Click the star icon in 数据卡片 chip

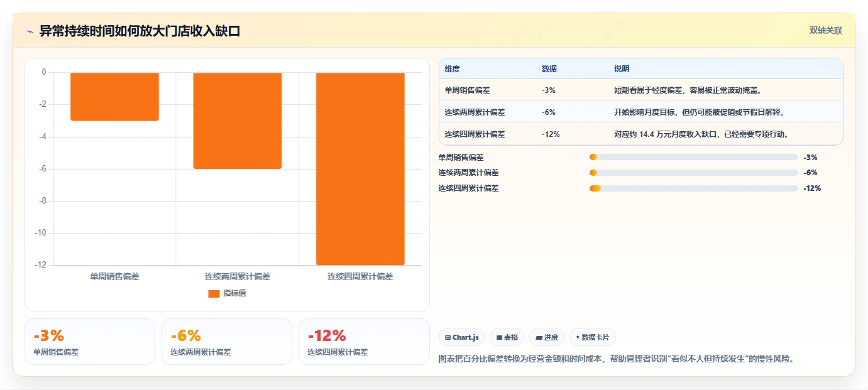point(578,337)
